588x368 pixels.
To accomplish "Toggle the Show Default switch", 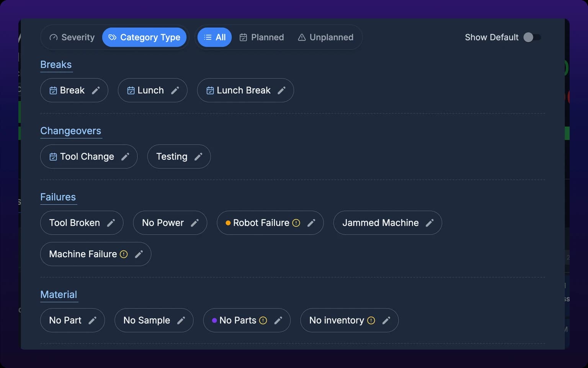I will (x=532, y=37).
